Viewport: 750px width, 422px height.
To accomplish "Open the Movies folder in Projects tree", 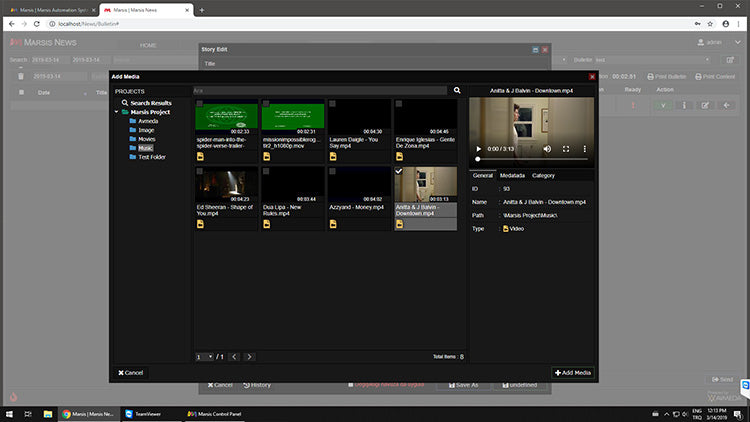I will [146, 139].
